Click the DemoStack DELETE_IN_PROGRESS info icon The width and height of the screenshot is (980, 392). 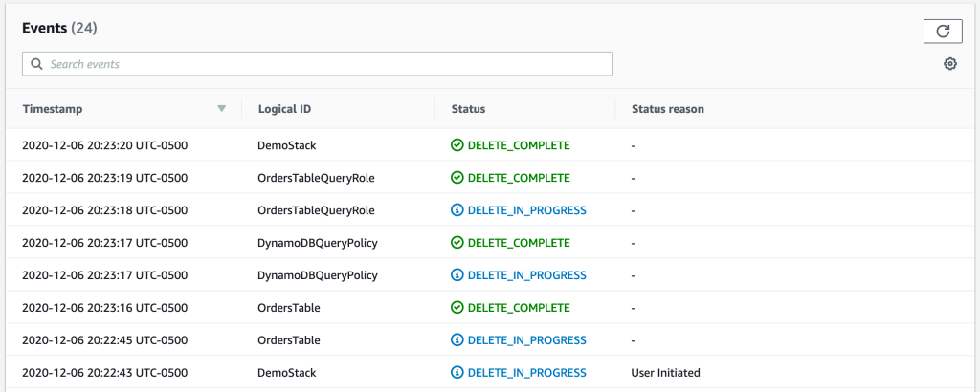457,373
